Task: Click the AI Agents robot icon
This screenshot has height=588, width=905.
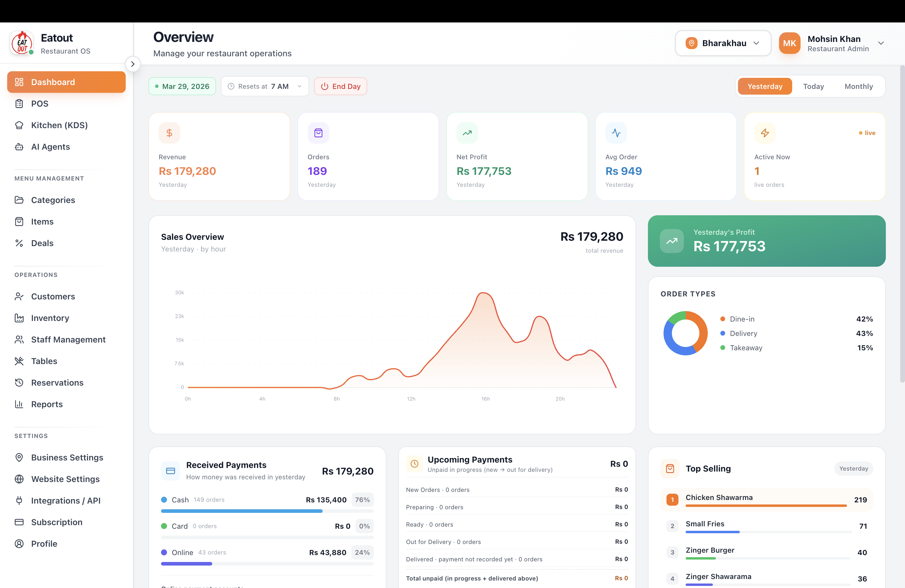Action: point(19,147)
